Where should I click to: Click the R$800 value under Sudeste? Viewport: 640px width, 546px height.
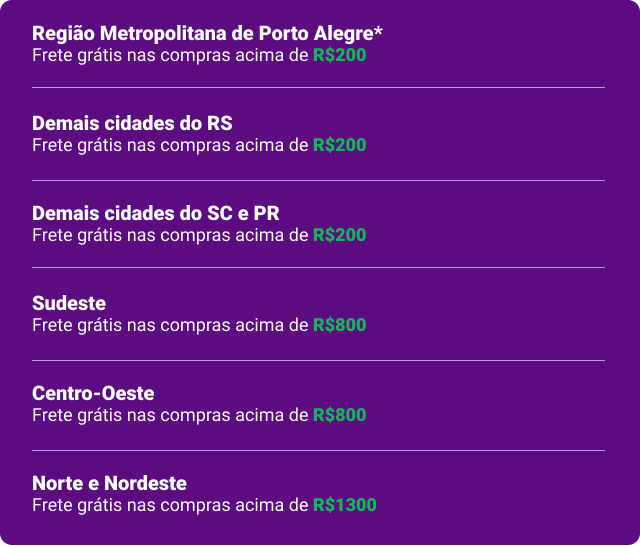(340, 325)
